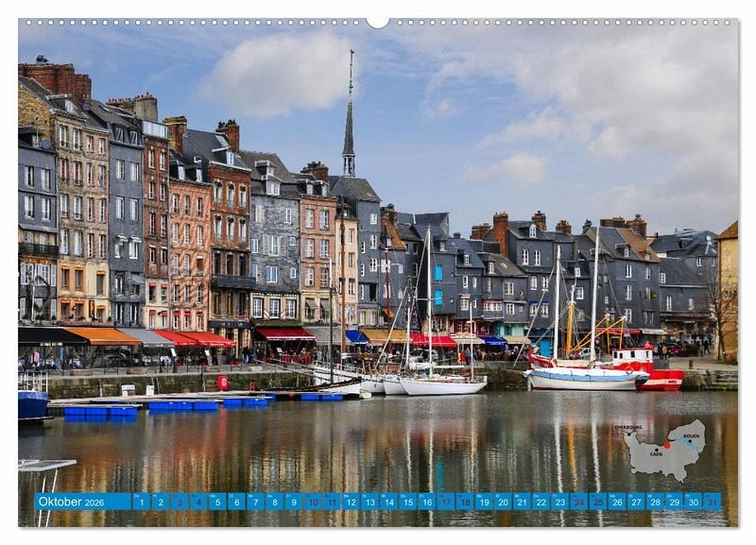The width and height of the screenshot is (756, 545).
Task: Click the Cherbourg label on the map
Action: [x=628, y=427]
